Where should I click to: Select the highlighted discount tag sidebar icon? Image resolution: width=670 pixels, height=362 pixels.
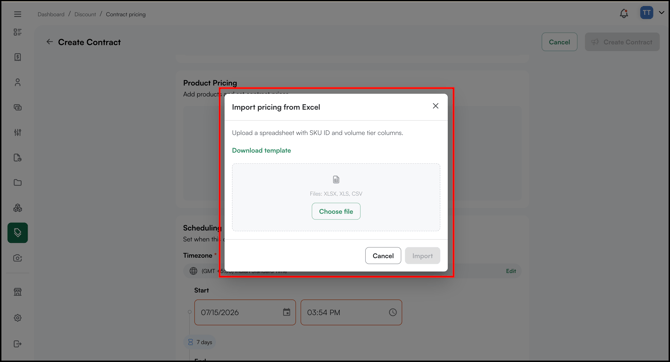18,233
